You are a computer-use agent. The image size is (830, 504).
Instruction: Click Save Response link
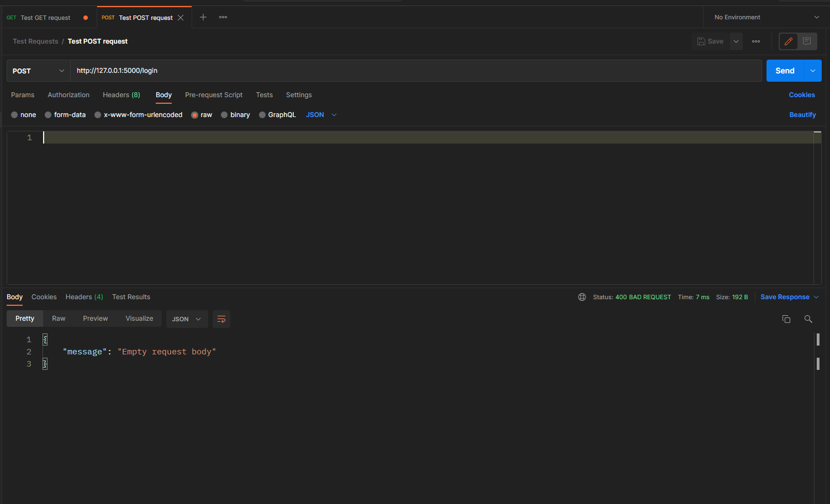click(x=785, y=297)
